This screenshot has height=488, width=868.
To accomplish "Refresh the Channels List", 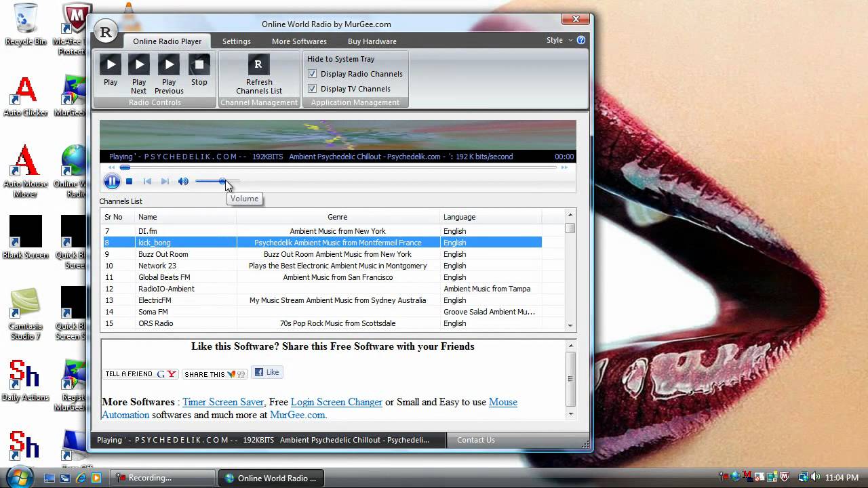I will click(259, 75).
